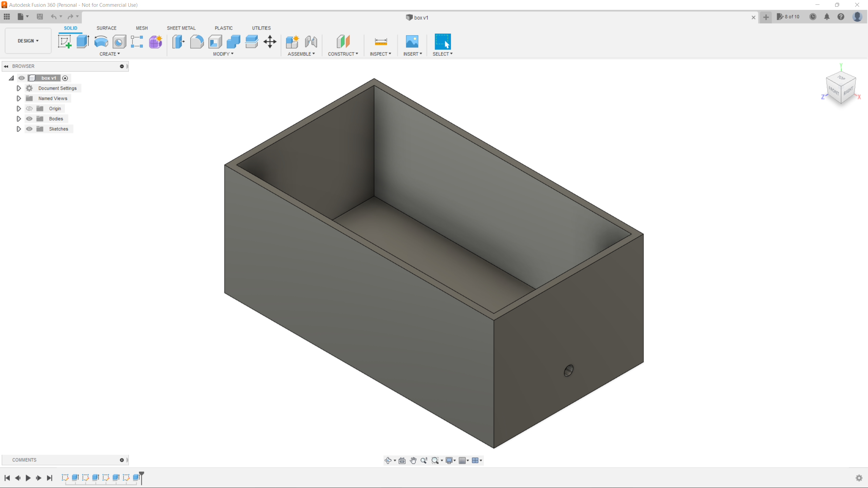Switch to the SURFACE tab
This screenshot has height=488, width=868.
(106, 28)
